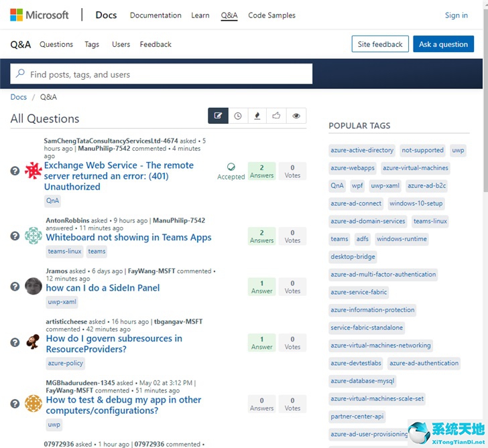This screenshot has height=448, width=488.
Task: Click Sign in link
Action: [456, 15]
